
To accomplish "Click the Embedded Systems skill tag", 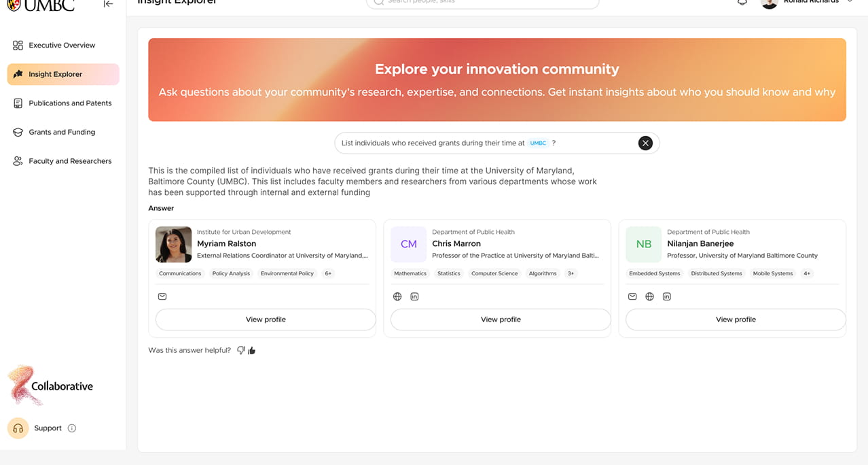I will [655, 273].
